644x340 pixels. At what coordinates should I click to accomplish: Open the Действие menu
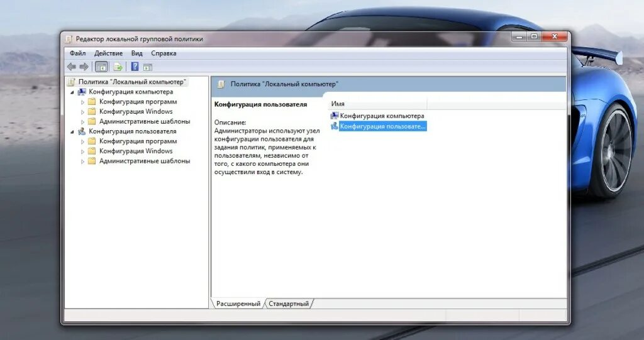coord(108,53)
